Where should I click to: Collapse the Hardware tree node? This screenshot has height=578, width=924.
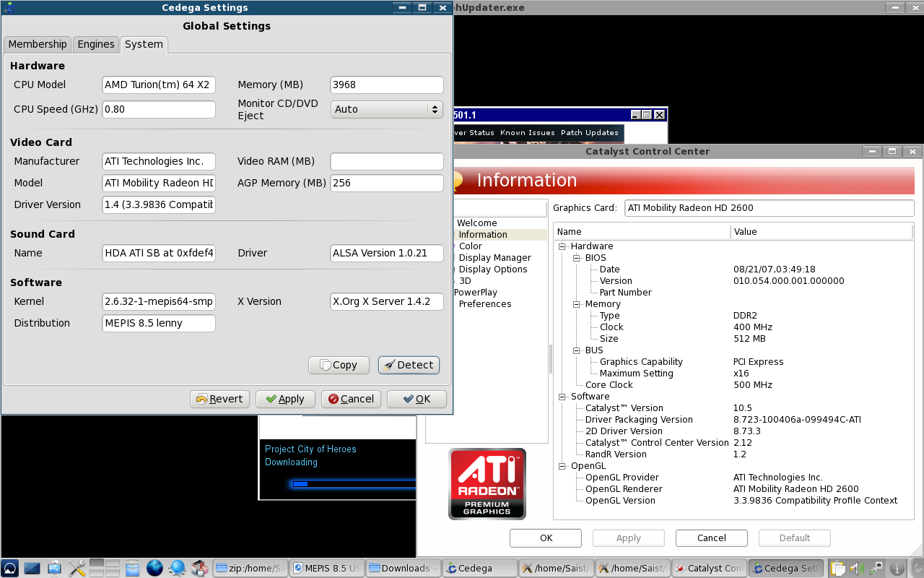562,246
